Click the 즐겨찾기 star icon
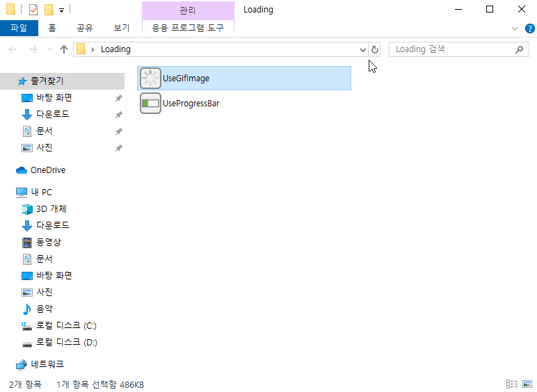Image resolution: width=537 pixels, height=392 pixels. coord(22,81)
